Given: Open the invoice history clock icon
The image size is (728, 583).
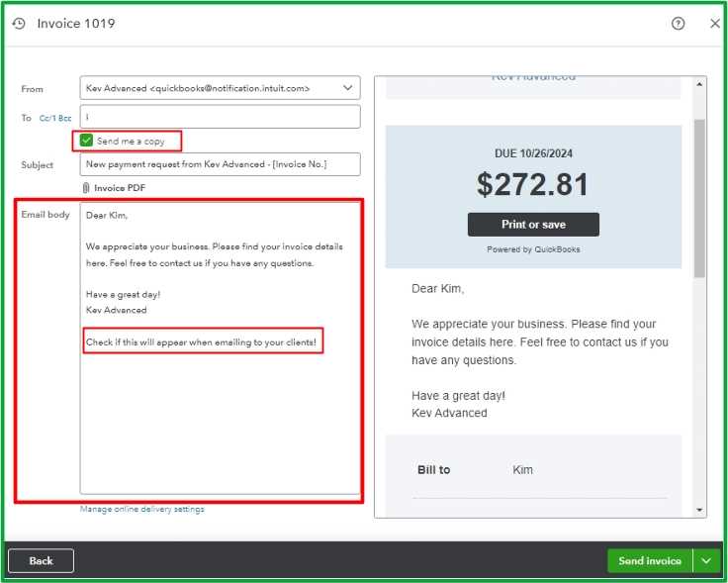Looking at the screenshot, I should pyautogui.click(x=19, y=23).
